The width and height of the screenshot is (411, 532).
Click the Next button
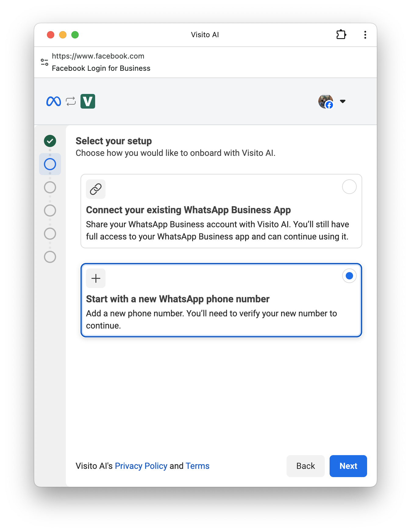click(348, 466)
